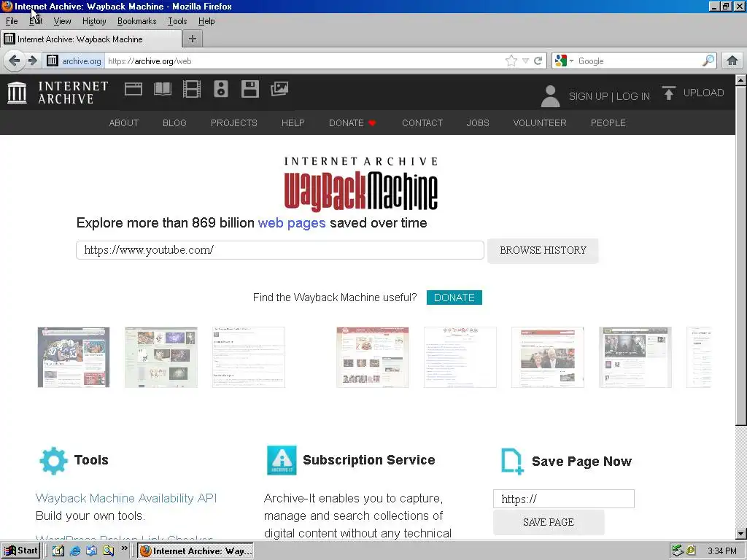Go back with Firefox back arrow

pyautogui.click(x=15, y=61)
